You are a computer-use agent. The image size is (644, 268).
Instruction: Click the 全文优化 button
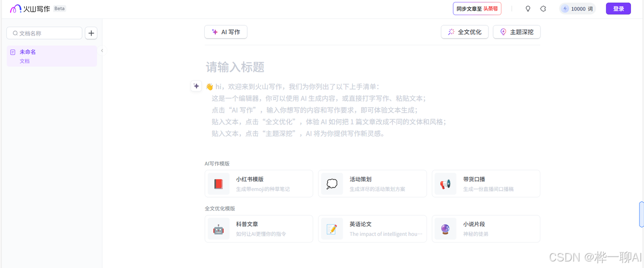465,32
